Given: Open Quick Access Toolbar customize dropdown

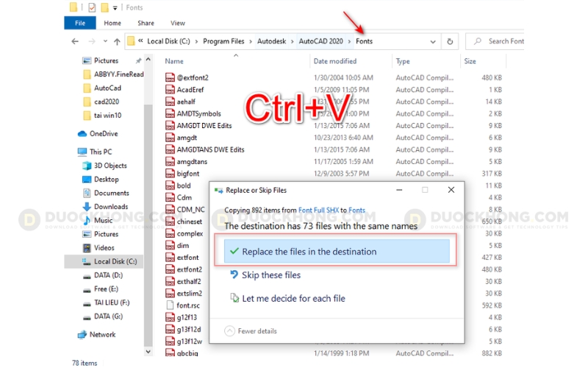Looking at the screenshot, I should tap(115, 8).
